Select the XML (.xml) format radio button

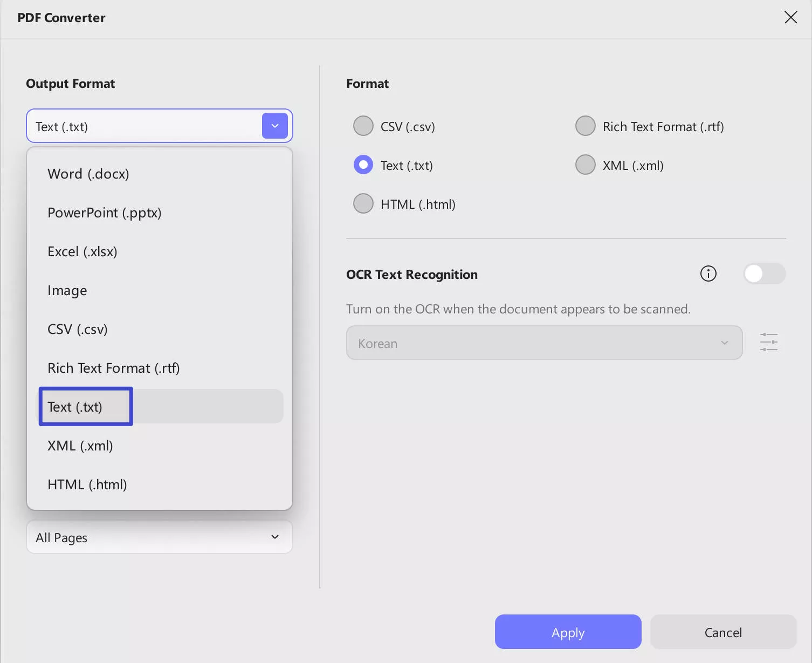(x=585, y=165)
